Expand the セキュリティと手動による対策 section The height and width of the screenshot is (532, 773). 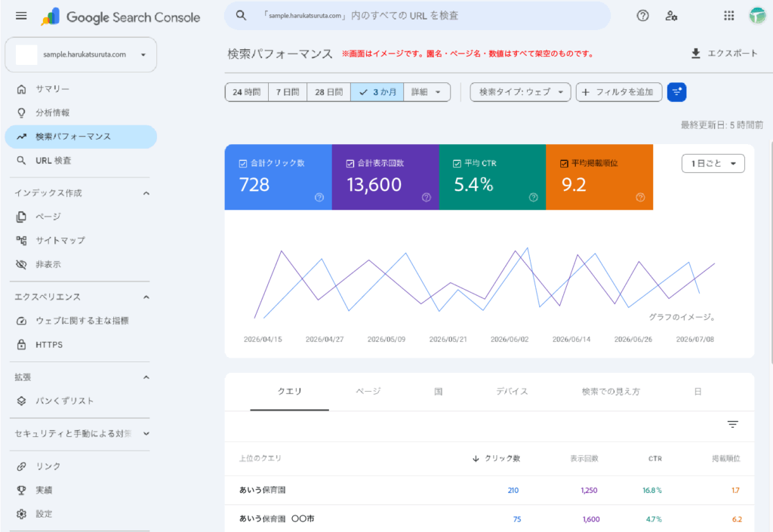[146, 433]
